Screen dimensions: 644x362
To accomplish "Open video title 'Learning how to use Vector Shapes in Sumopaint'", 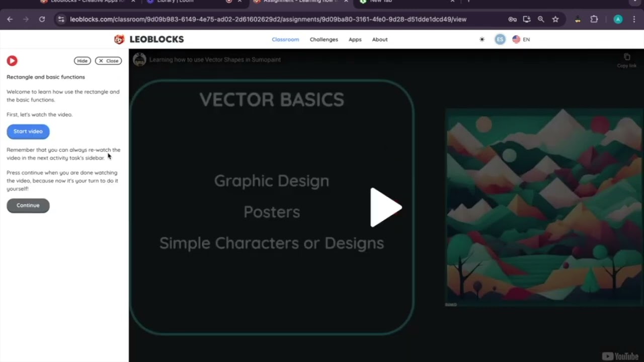I will point(215,59).
